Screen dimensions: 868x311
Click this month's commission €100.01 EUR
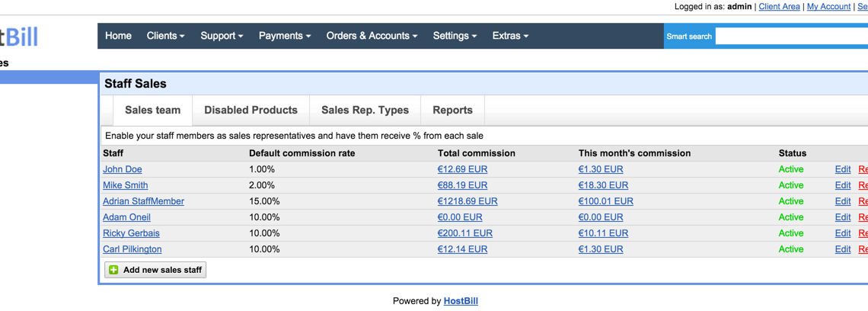(x=605, y=201)
